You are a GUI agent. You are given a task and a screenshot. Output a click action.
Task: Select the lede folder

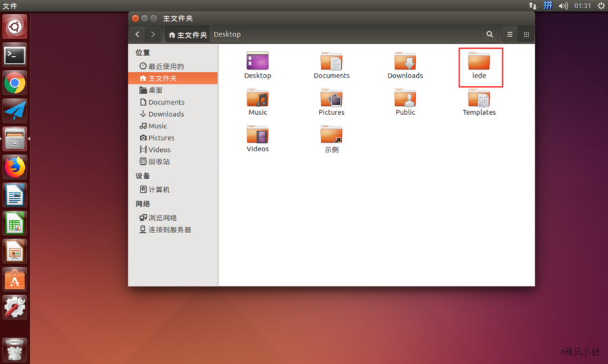click(x=479, y=61)
